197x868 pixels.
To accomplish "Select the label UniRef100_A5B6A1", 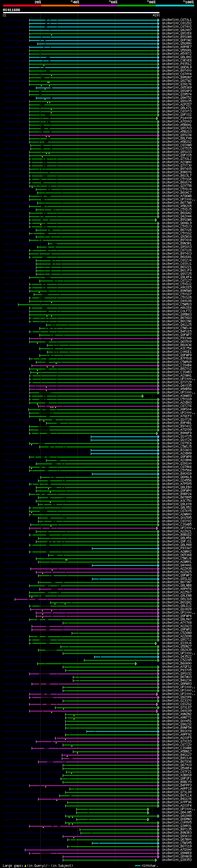I will 176,125.
